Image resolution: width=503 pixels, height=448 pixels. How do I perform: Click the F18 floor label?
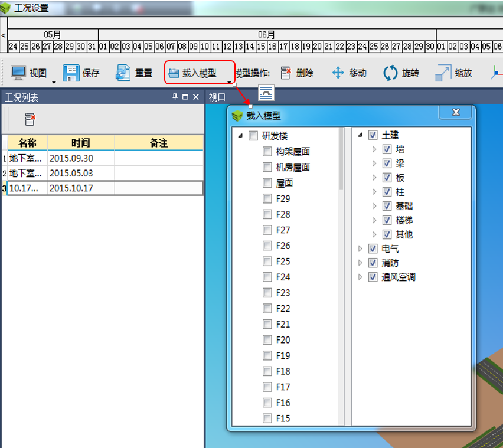283,371
